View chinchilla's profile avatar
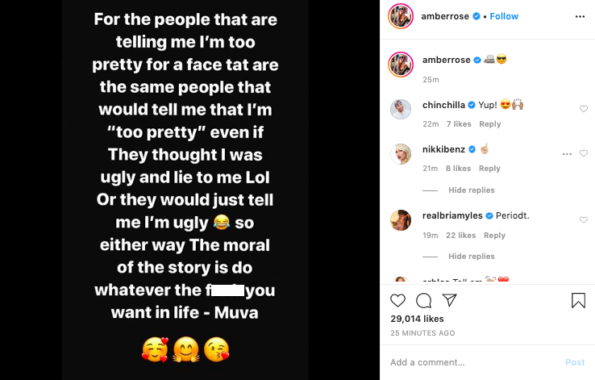 [x=401, y=109]
